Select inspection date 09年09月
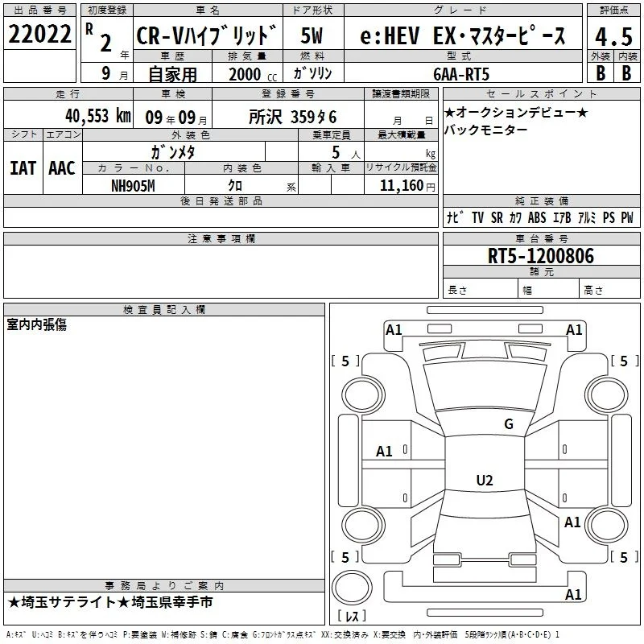644x644 pixels. tap(176, 118)
